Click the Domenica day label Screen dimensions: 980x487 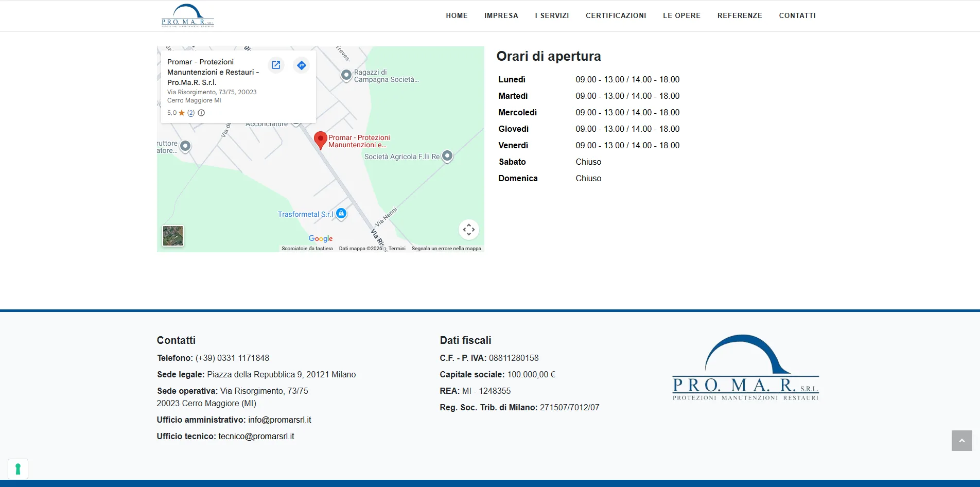click(518, 178)
